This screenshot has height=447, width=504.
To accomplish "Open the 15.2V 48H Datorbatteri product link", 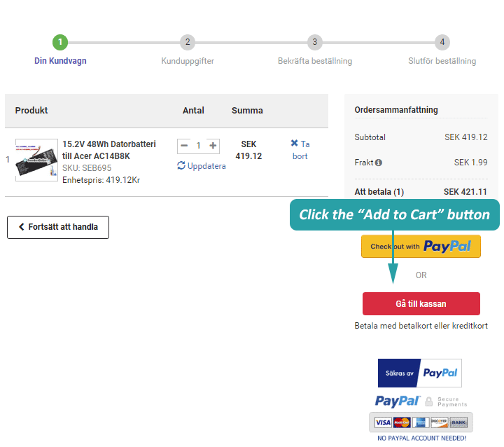I will click(108, 150).
